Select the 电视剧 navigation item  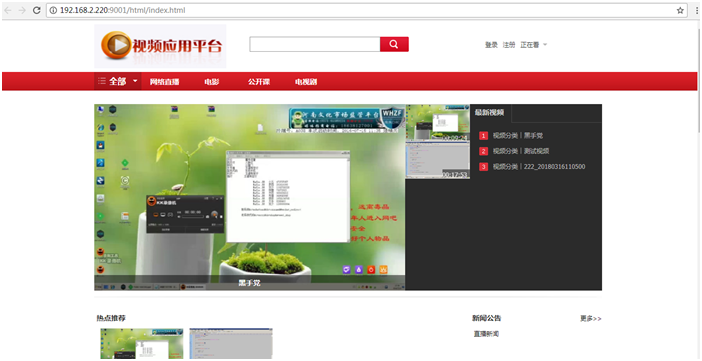click(306, 82)
